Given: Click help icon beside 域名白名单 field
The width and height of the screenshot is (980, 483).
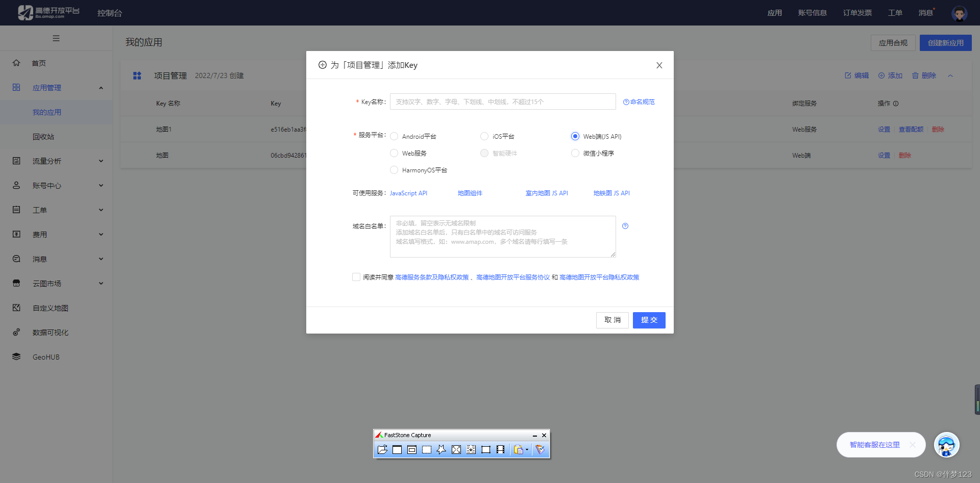Looking at the screenshot, I should tap(625, 226).
